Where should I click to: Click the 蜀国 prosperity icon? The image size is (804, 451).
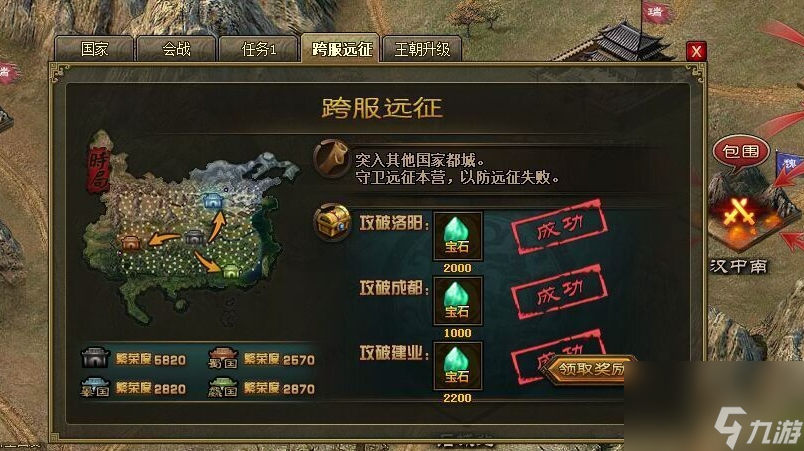coord(223,359)
